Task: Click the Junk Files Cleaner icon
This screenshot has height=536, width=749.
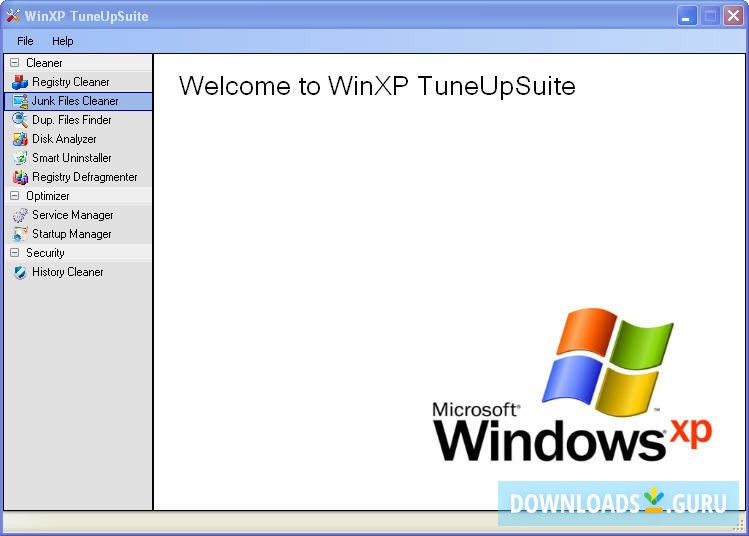Action: pyautogui.click(x=20, y=101)
